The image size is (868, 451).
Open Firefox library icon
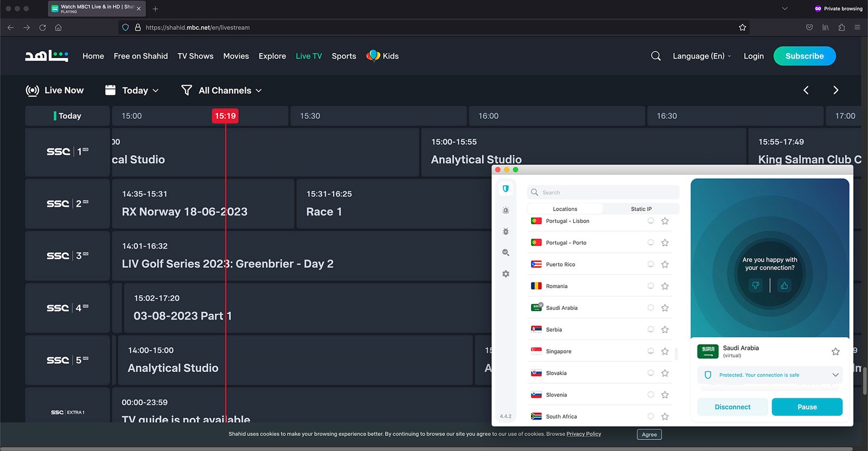tap(825, 27)
